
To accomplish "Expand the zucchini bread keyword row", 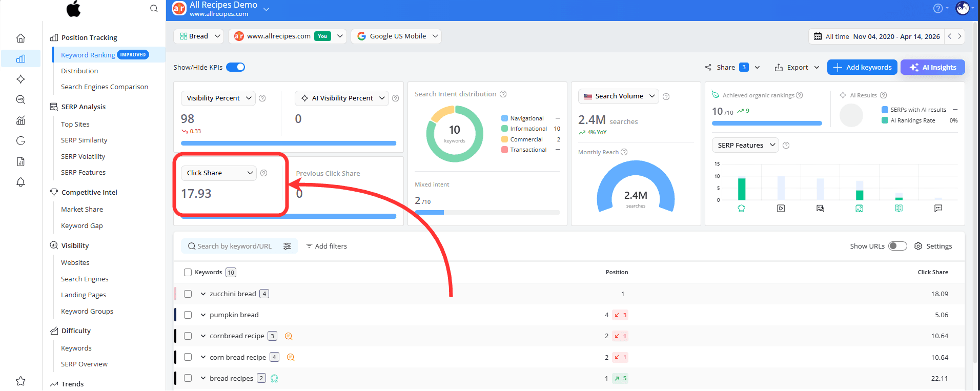I will [x=203, y=294].
